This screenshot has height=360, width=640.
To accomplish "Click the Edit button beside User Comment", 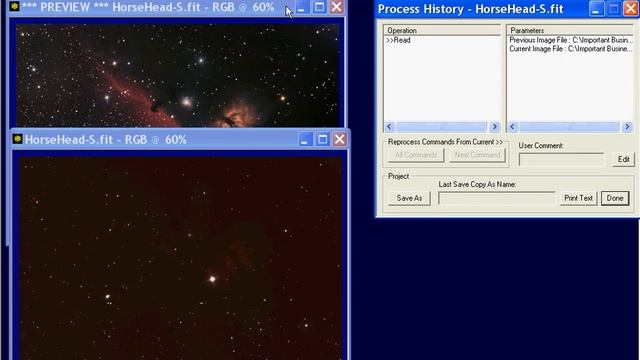I will 623,160.
